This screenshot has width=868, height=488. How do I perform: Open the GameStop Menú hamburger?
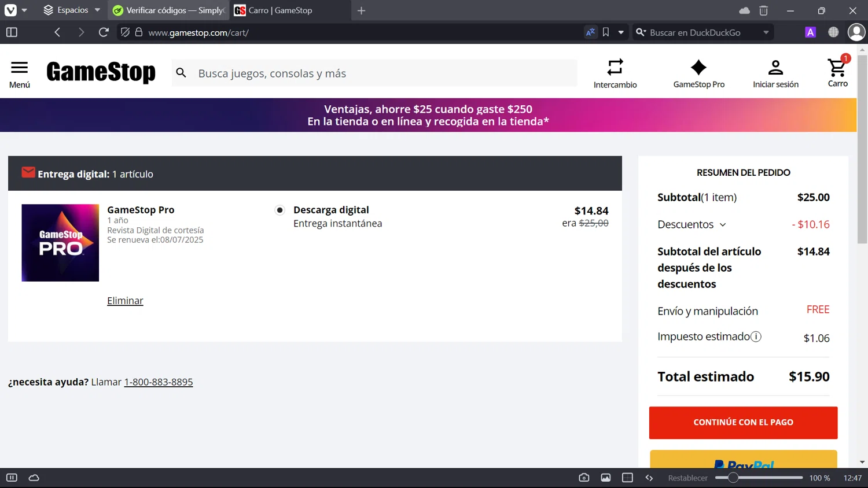[20, 75]
